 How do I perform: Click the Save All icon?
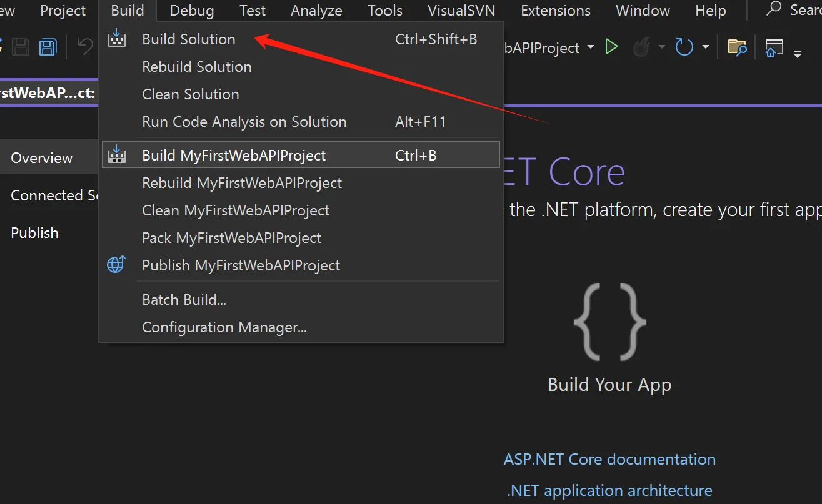tap(49, 47)
